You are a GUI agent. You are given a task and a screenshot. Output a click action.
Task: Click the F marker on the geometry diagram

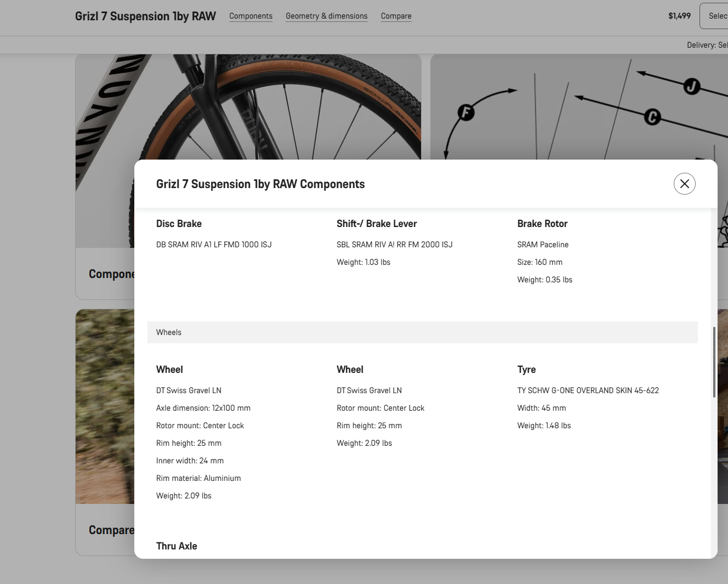466,113
